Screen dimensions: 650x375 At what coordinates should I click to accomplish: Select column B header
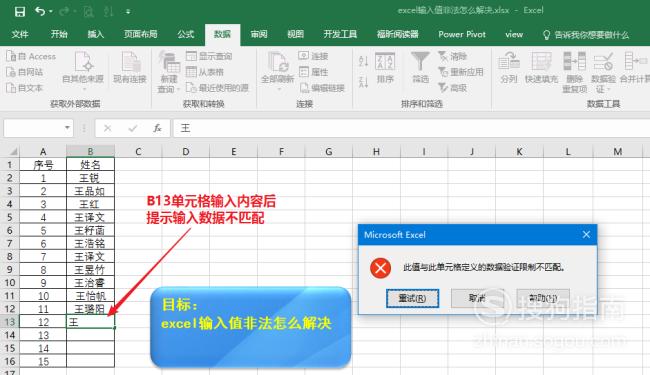pos(90,151)
